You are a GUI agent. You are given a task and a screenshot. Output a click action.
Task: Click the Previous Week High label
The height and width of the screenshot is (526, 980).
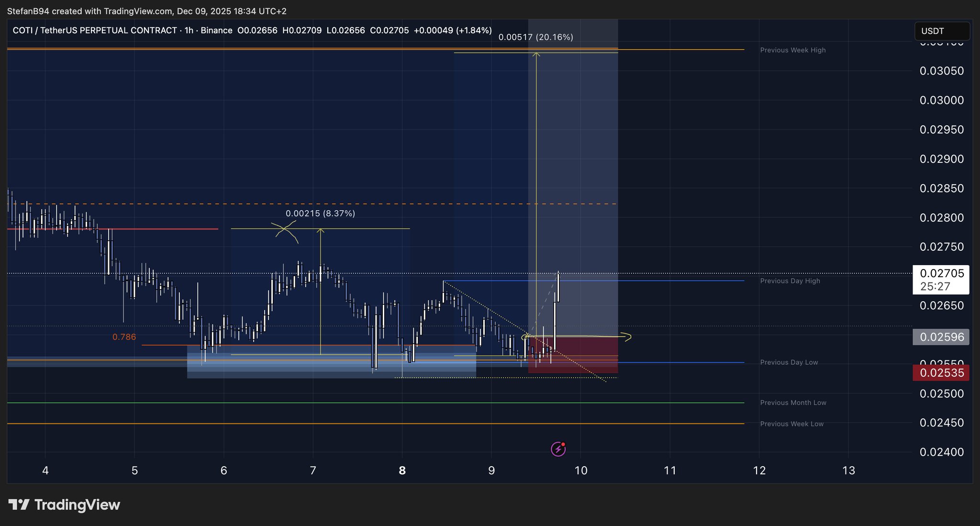[x=792, y=50]
